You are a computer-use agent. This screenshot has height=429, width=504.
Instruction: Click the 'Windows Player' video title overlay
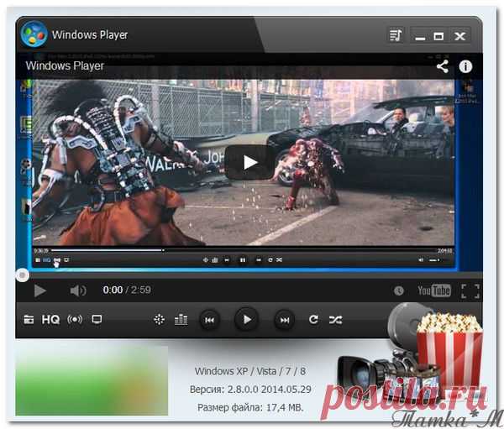tap(65, 65)
